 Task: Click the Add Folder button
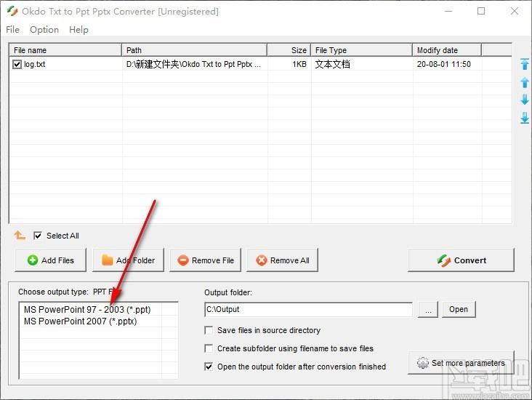[128, 260]
